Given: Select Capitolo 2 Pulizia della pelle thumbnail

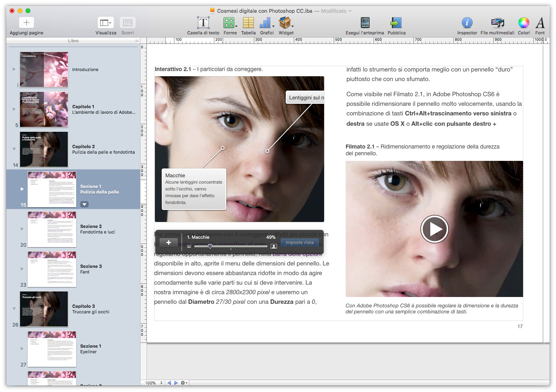Looking at the screenshot, I should (x=44, y=149).
